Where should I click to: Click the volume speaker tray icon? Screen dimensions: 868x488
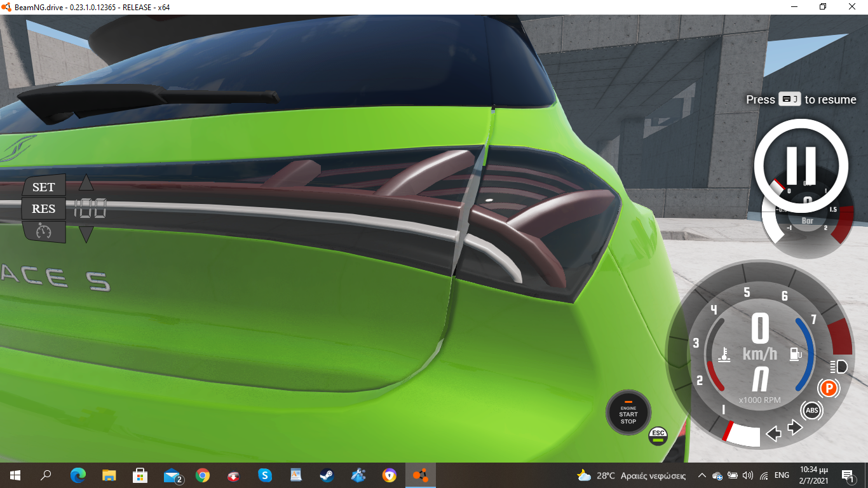click(x=747, y=475)
